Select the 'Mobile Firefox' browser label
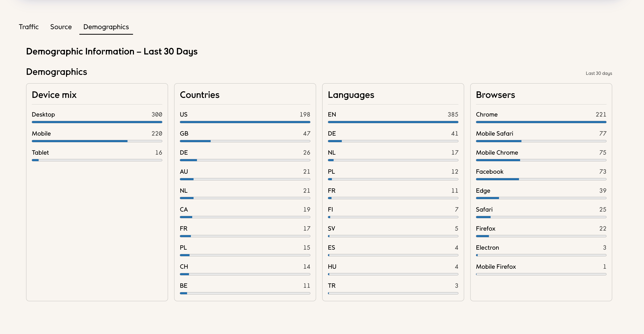The height and width of the screenshot is (334, 644). tap(496, 266)
